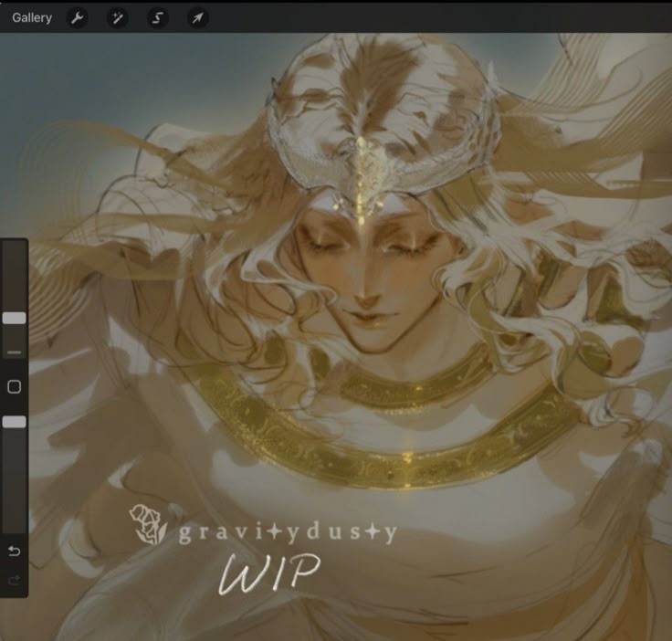This screenshot has width=672, height=641.
Task: Activate the Selection S tool
Action: (157, 18)
